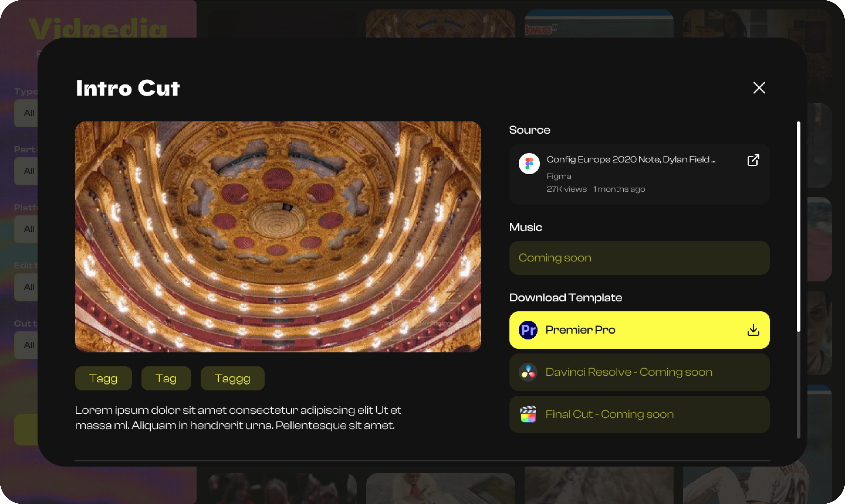This screenshot has height=504, width=845.
Task: Click the Davinci Resolve app icon
Action: pyautogui.click(x=528, y=372)
